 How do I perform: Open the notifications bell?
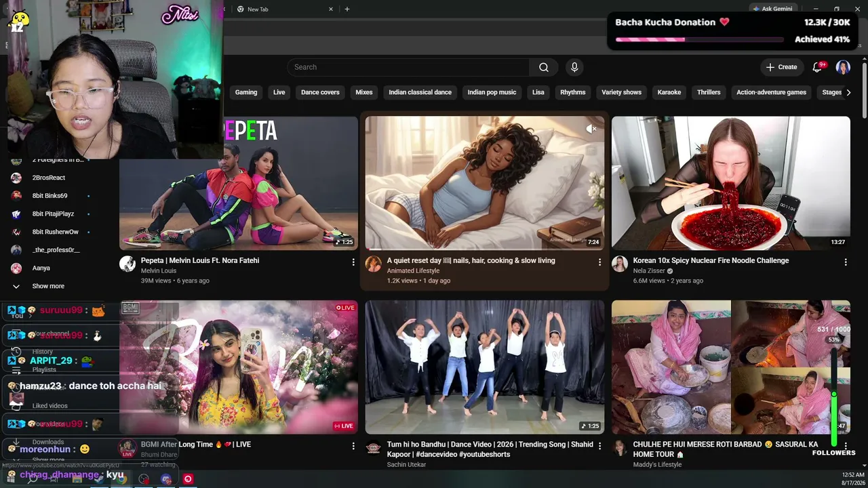coord(818,67)
